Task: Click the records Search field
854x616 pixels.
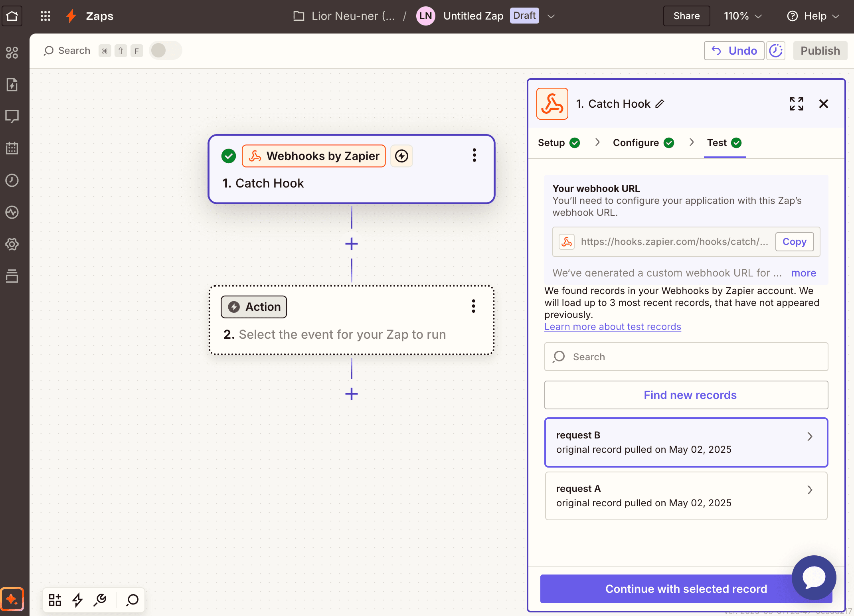Action: tap(686, 357)
